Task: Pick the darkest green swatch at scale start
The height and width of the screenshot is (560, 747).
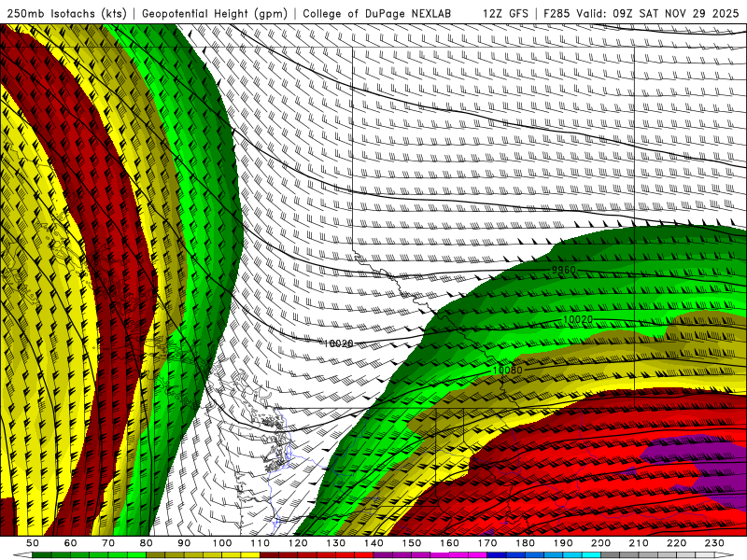Action: coord(42,555)
